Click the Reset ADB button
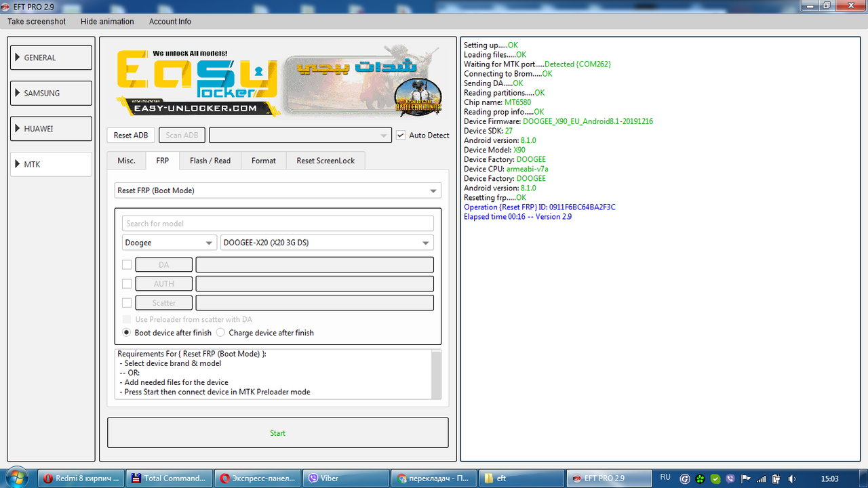868x488 pixels. [x=131, y=135]
